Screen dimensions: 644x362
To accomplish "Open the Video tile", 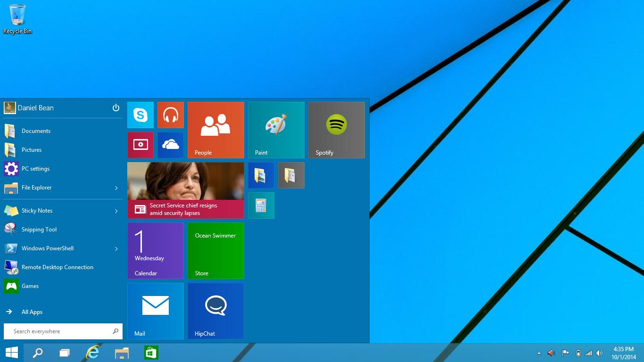I will pos(140,145).
